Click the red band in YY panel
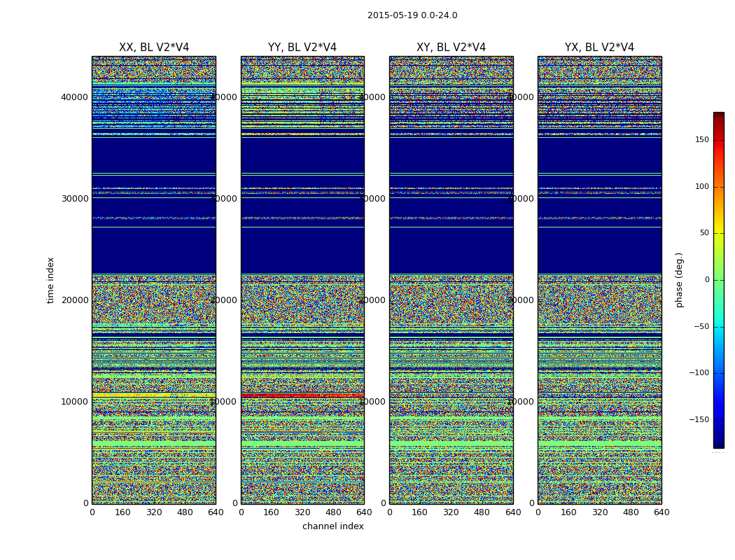This screenshot has width=735, height=560. point(302,395)
